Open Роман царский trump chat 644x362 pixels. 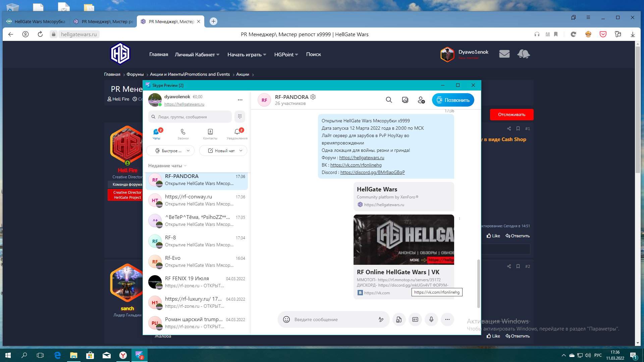[x=197, y=323]
